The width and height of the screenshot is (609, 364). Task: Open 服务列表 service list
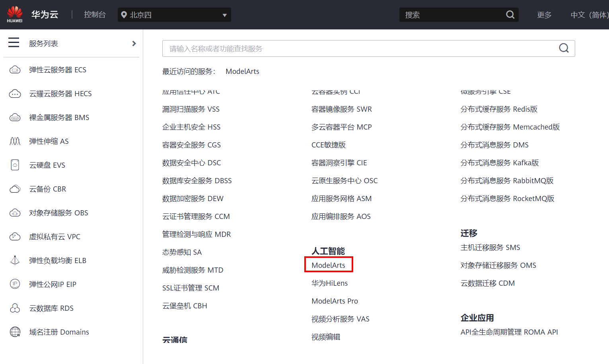pyautogui.click(x=44, y=43)
